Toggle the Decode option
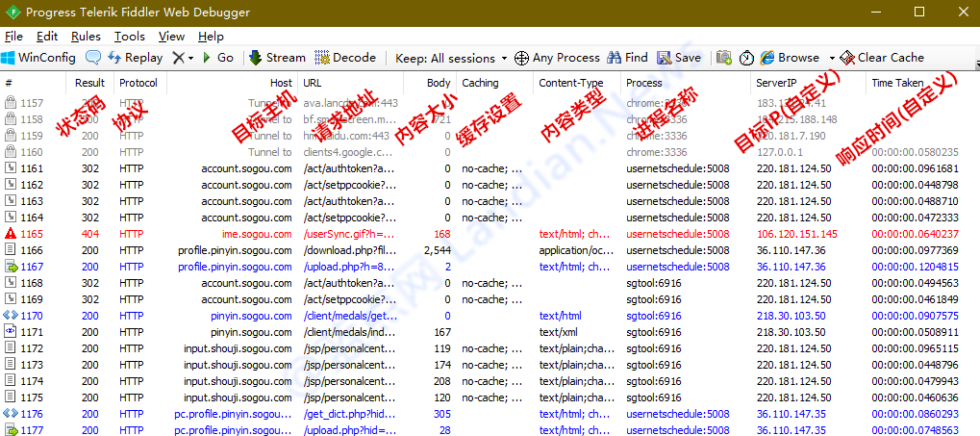Viewport: 980px width, 436px height. [x=345, y=58]
